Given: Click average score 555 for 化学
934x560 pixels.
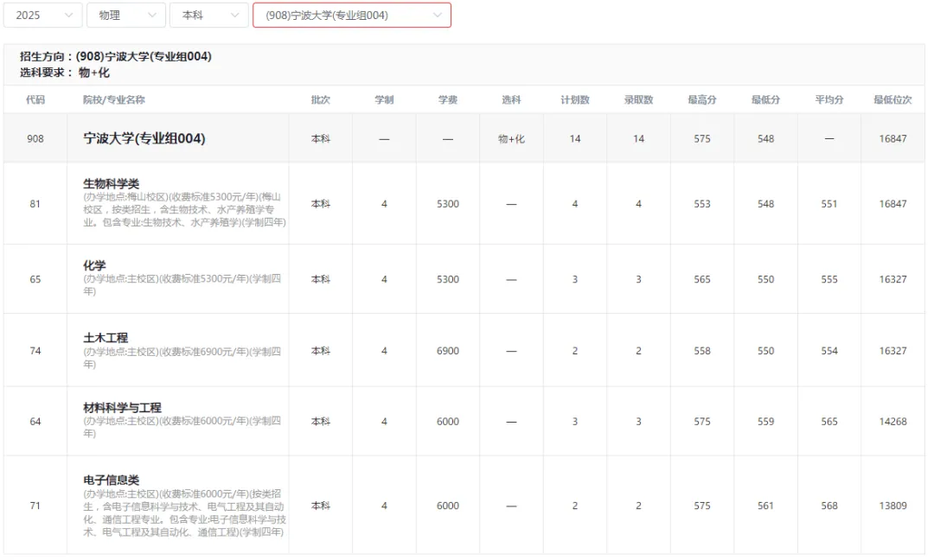Looking at the screenshot, I should [829, 279].
